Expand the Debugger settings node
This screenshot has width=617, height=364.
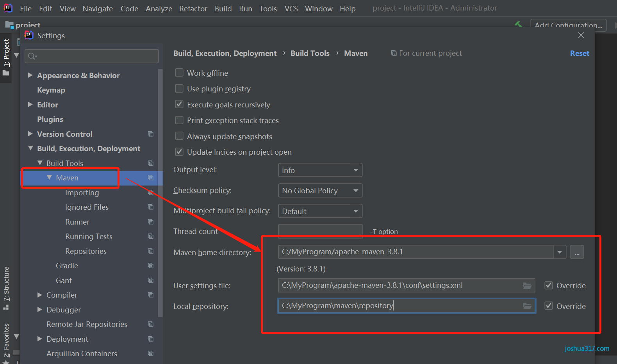click(x=39, y=309)
